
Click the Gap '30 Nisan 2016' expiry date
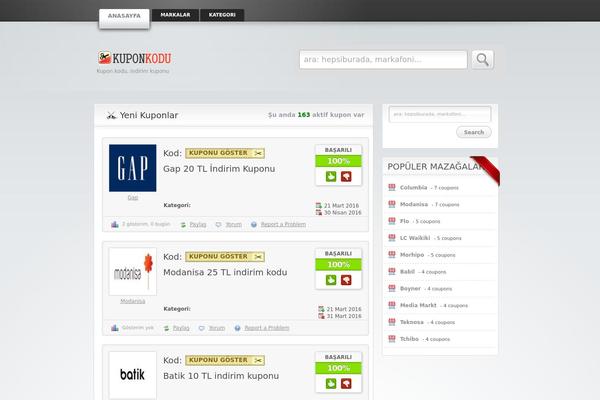click(342, 212)
